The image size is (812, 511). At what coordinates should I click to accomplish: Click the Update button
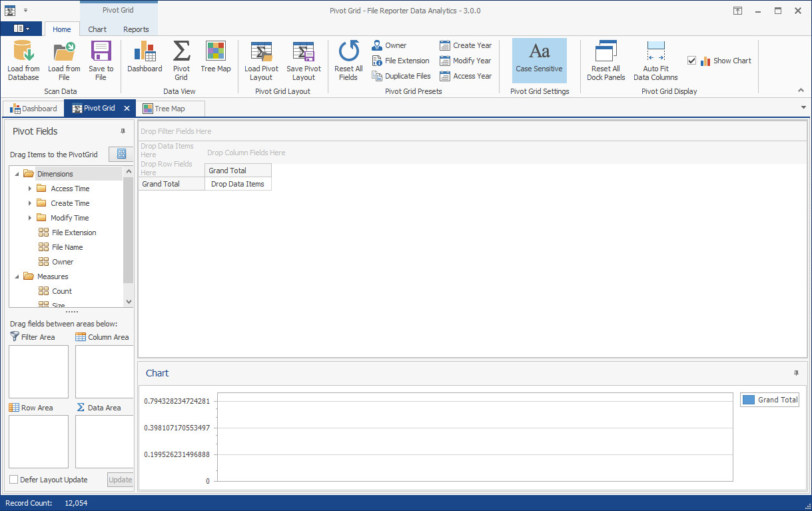120,480
